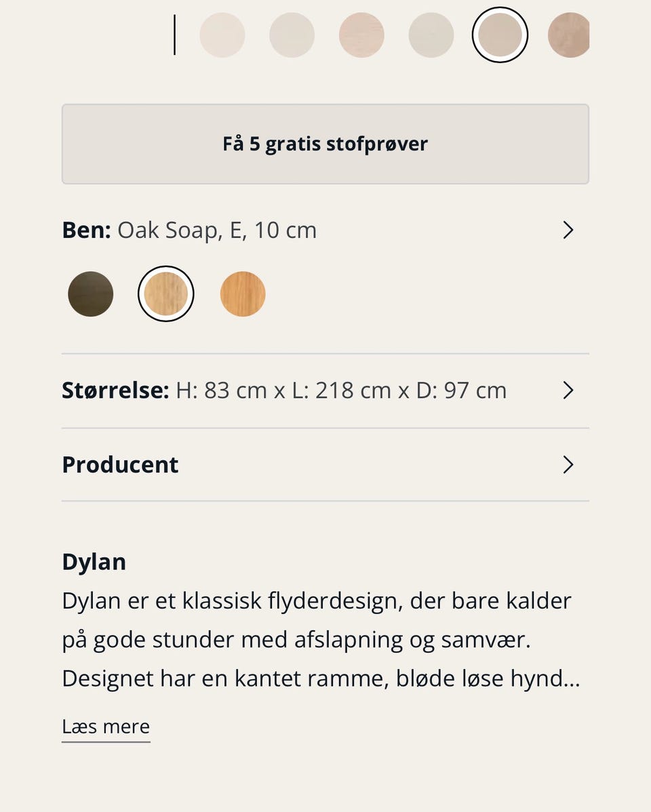Choose the second fabric swatch from left

point(292,35)
